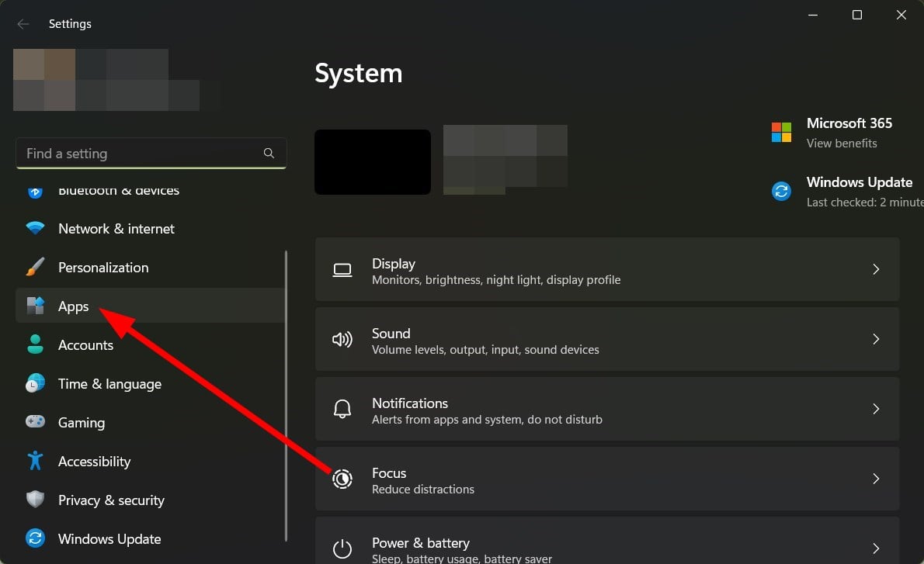Click the Sound speaker icon
Image resolution: width=924 pixels, height=564 pixels.
pyautogui.click(x=342, y=339)
